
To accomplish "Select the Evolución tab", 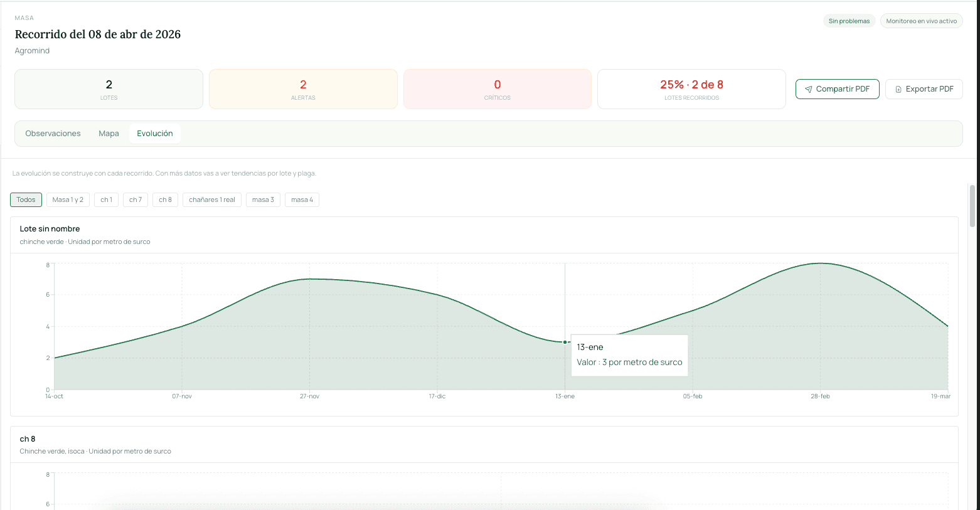I will (155, 134).
